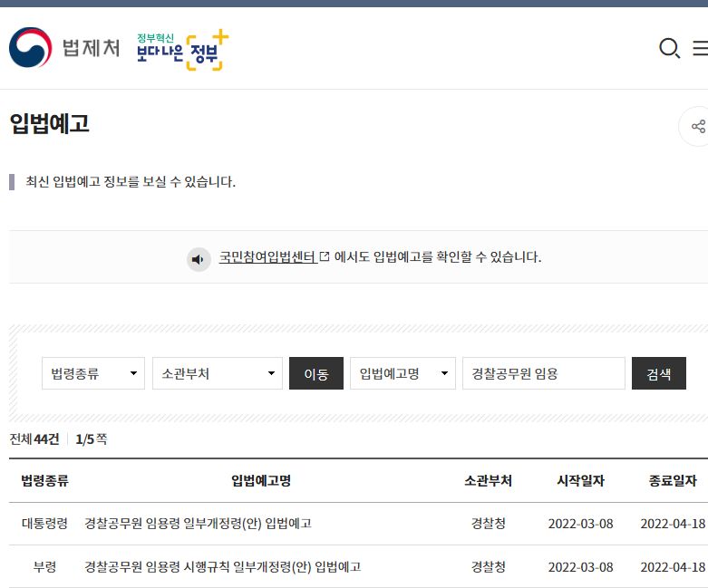Click the 입법예고 page heading
The height and width of the screenshot is (588, 708).
coord(50,123)
